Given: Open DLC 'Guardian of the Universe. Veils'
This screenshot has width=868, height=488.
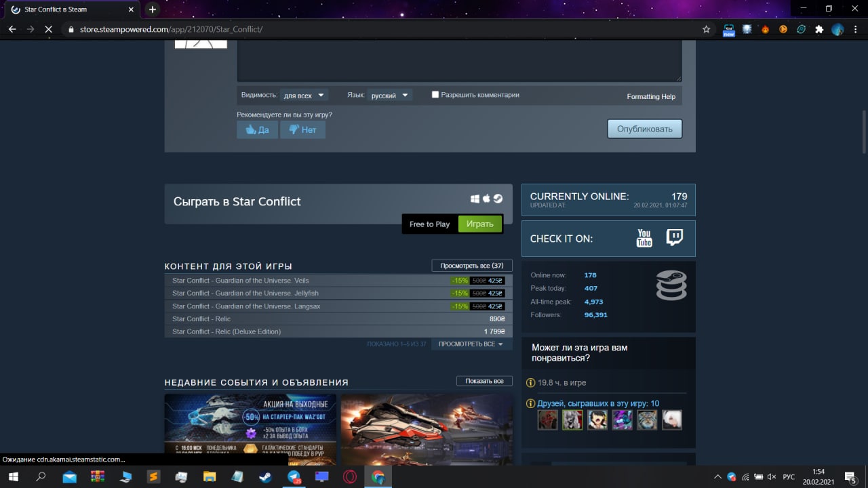Looking at the screenshot, I should click(338, 281).
